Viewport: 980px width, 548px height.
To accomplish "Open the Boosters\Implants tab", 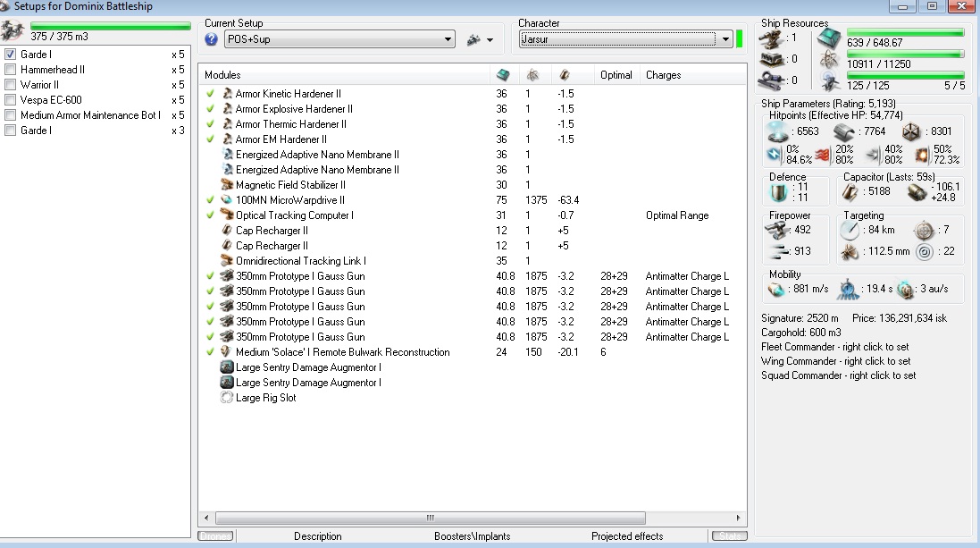I will tap(472, 536).
